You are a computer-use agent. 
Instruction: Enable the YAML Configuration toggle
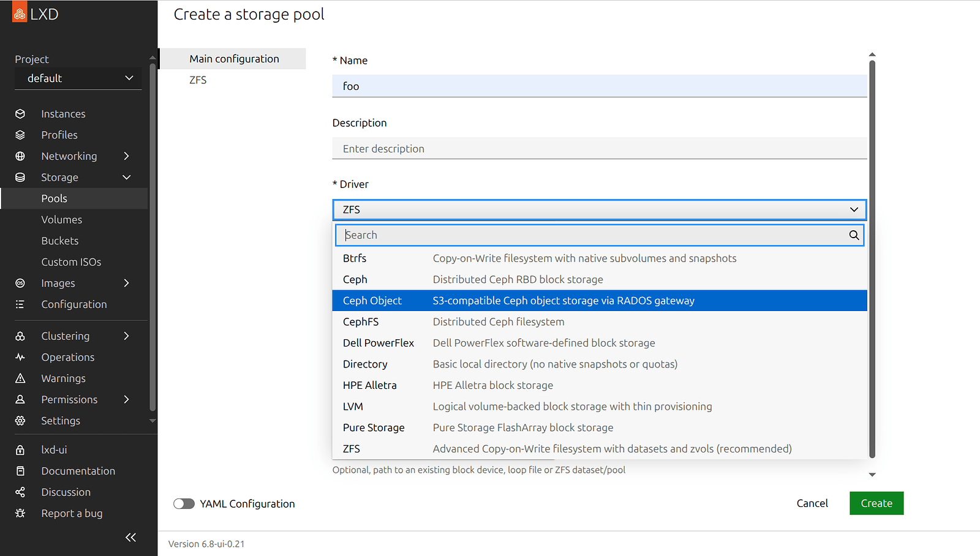(x=184, y=503)
